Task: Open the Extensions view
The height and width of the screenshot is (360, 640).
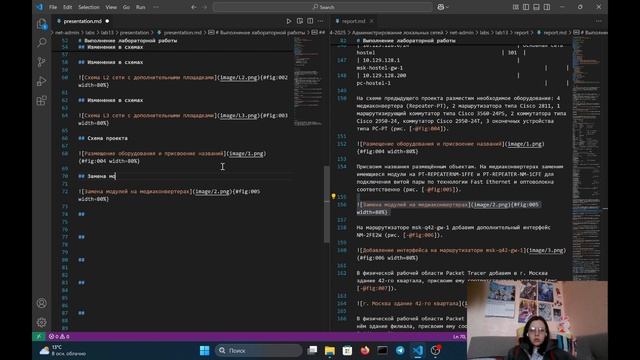Action: [42, 100]
